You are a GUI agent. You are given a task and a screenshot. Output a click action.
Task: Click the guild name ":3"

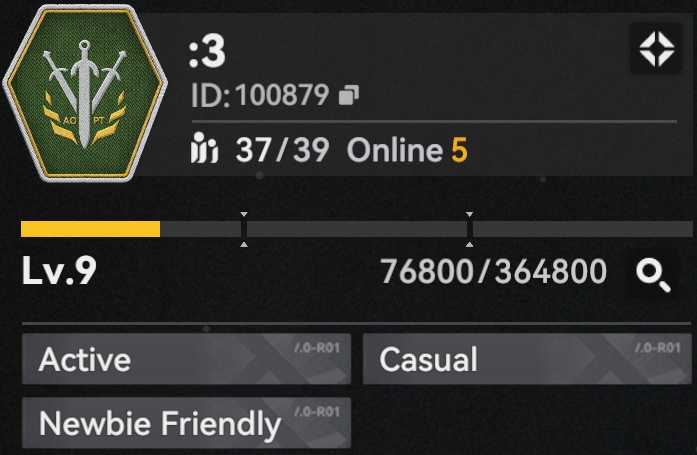(207, 52)
